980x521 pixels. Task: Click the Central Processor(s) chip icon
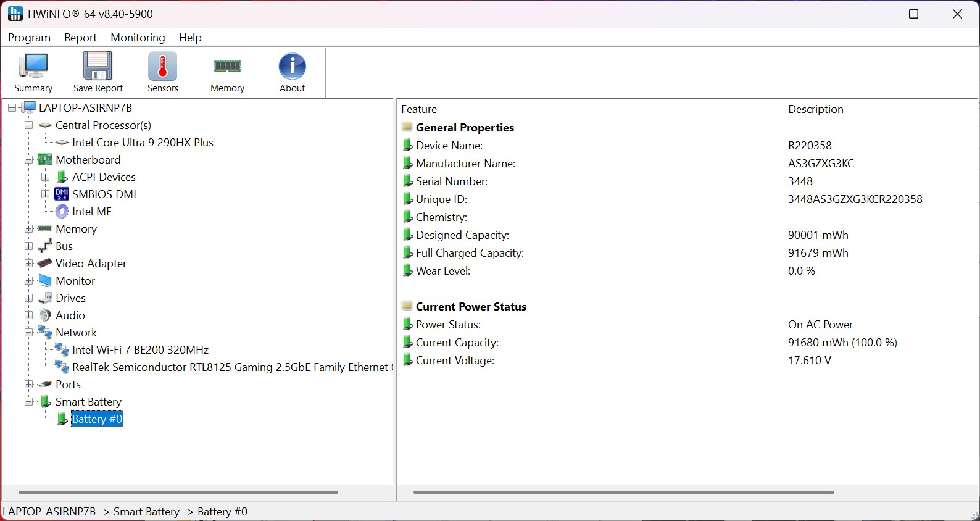tap(45, 125)
